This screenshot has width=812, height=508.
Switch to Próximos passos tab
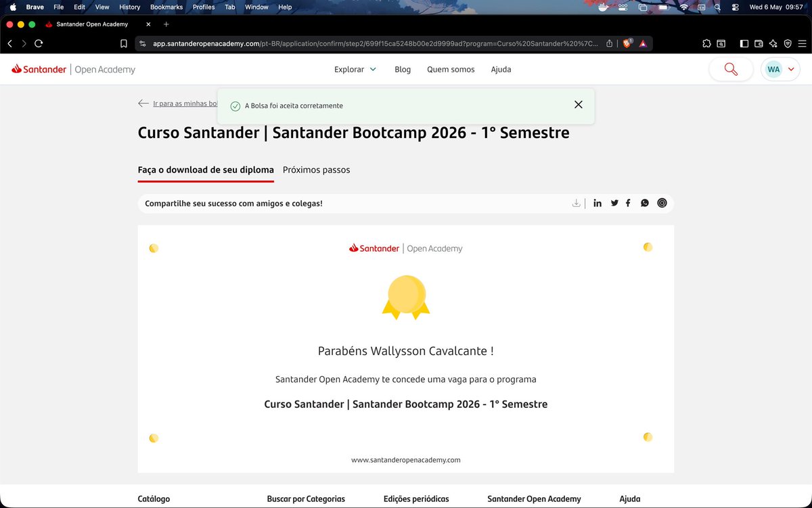coord(317,170)
